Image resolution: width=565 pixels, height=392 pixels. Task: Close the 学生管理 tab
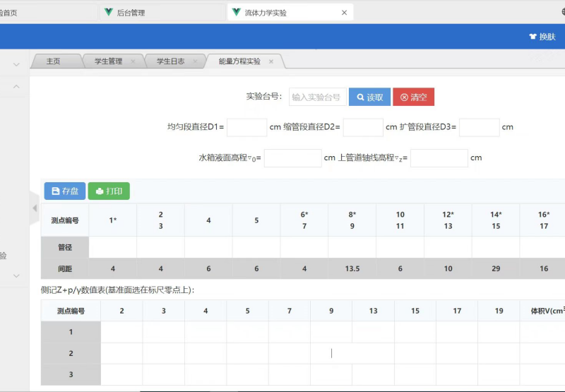(133, 61)
